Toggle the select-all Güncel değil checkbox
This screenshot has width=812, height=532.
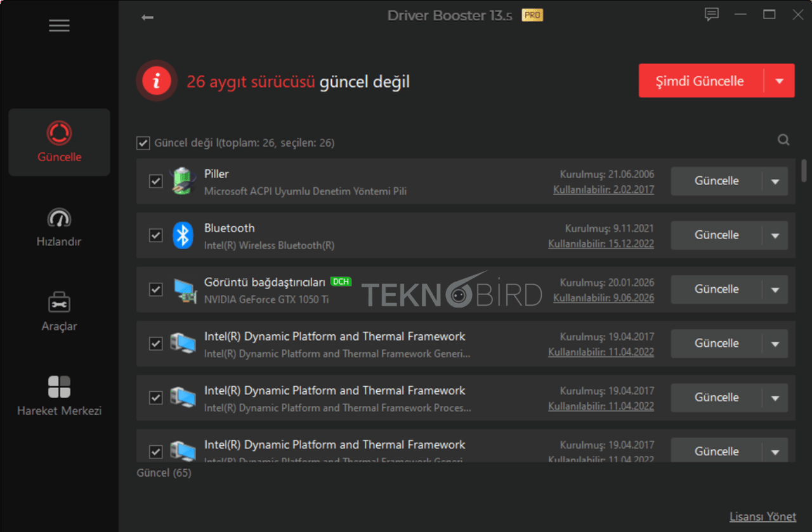click(143, 143)
